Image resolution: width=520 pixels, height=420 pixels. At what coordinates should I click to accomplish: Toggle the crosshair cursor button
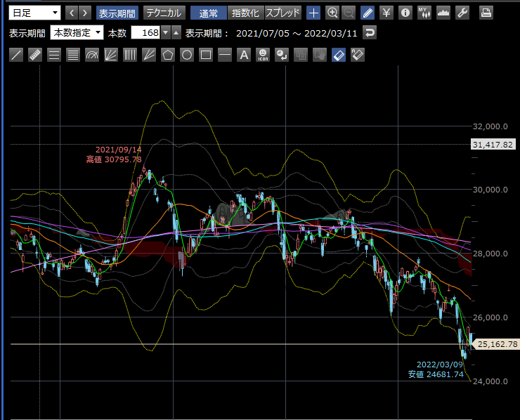coord(313,13)
